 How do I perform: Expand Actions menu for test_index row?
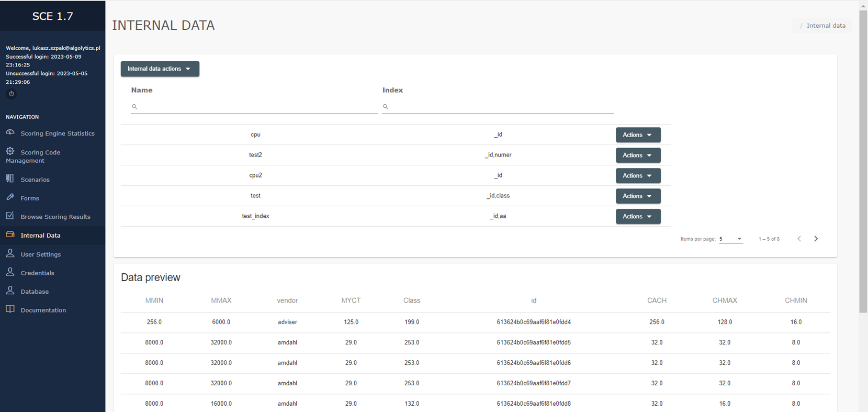(638, 217)
